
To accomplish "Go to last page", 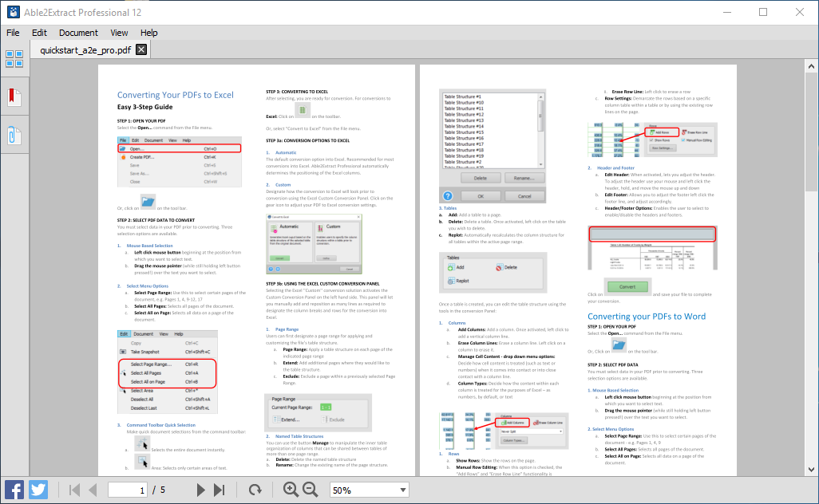I will coord(220,490).
